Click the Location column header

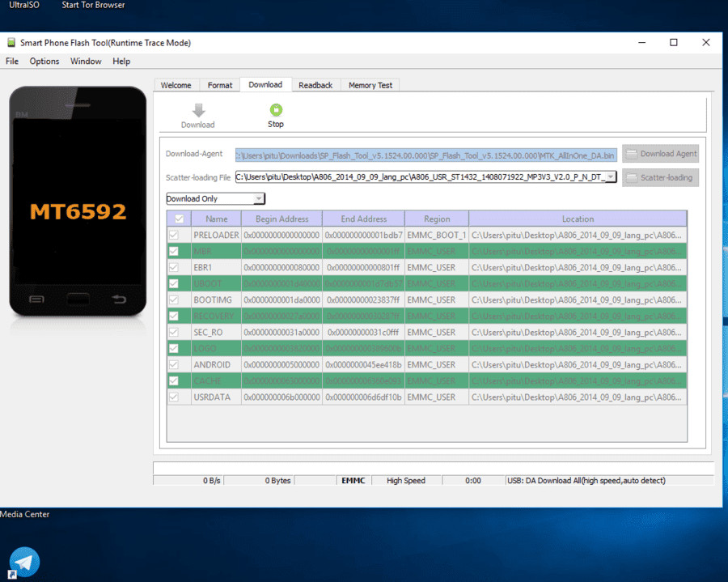[578, 219]
